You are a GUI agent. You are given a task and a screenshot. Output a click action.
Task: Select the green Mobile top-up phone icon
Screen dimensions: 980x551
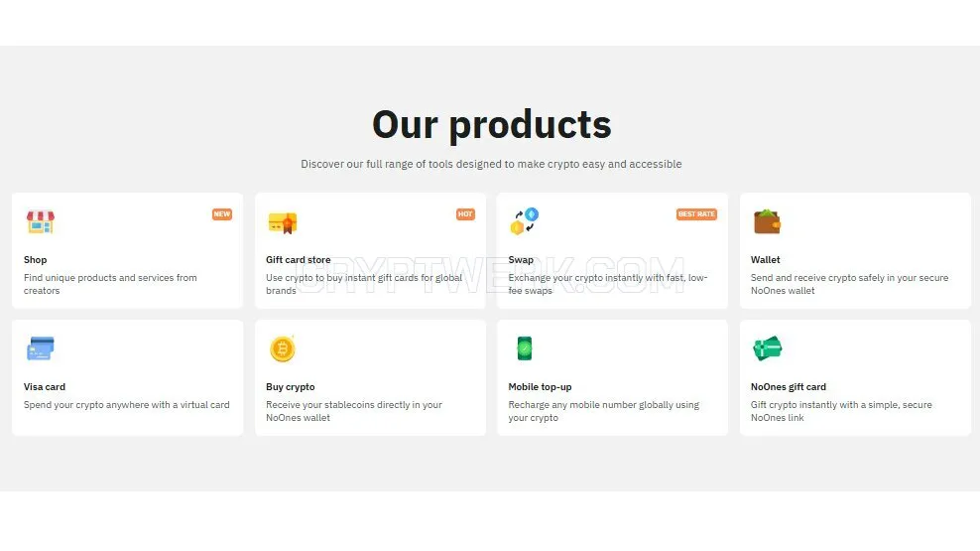(525, 348)
